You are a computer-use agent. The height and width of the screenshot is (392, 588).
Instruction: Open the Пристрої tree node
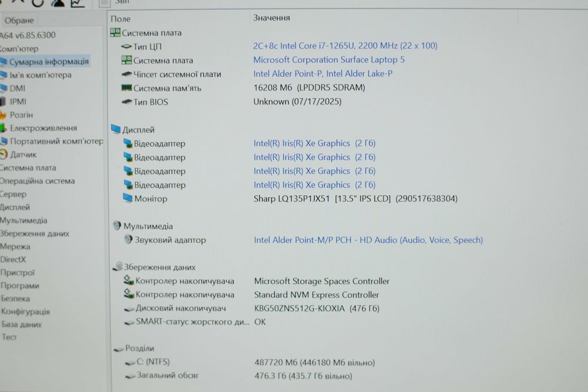(x=17, y=273)
